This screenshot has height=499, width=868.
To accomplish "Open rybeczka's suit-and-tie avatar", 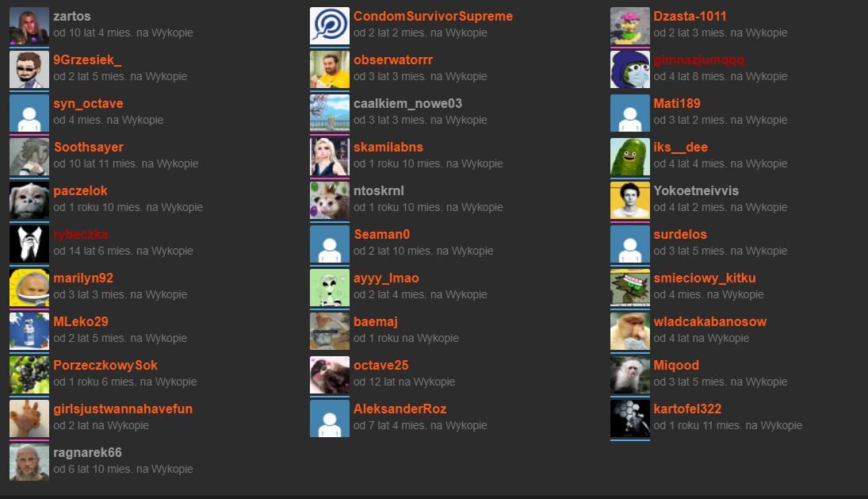I will 29,244.
